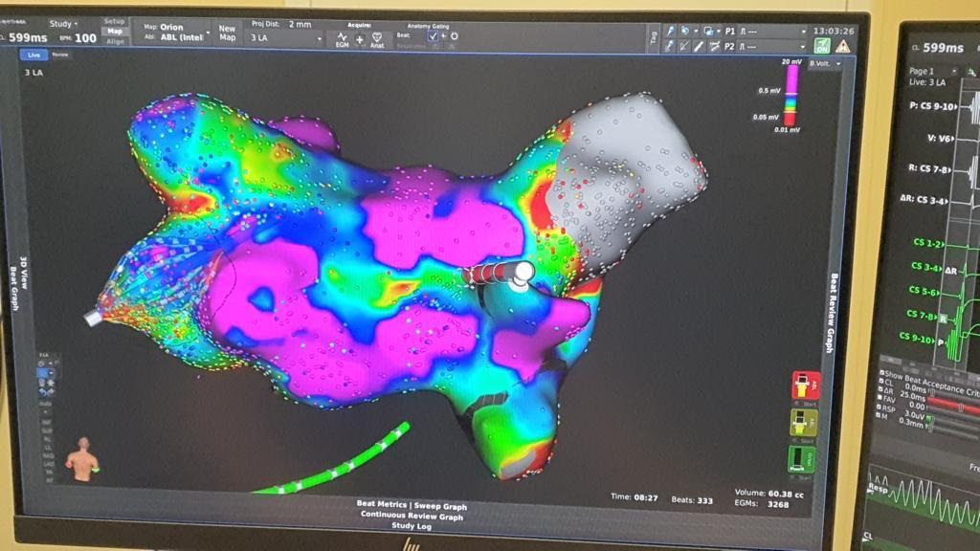Open the Continuous Review Graph panel
This screenshot has height=551, width=980.
pyautogui.click(x=412, y=516)
